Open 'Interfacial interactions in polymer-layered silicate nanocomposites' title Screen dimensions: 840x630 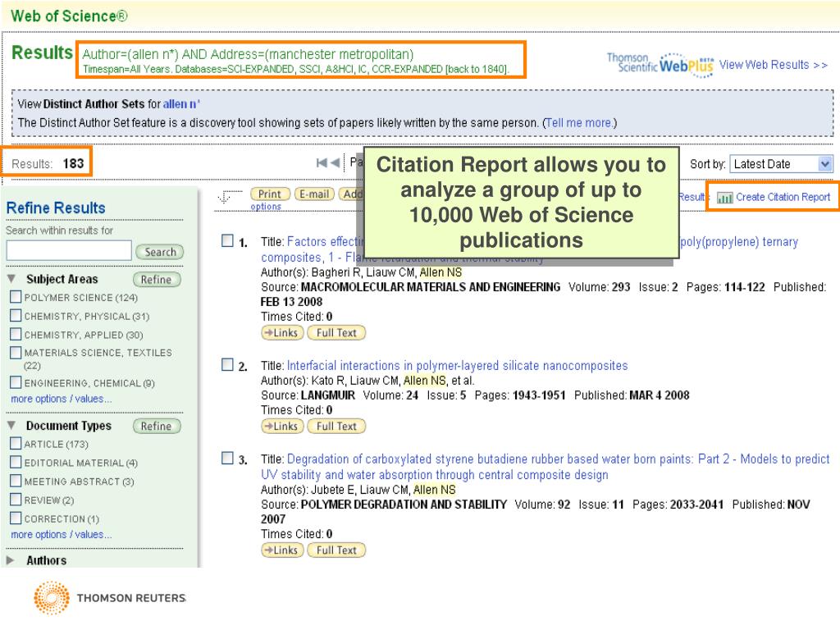coord(457,365)
